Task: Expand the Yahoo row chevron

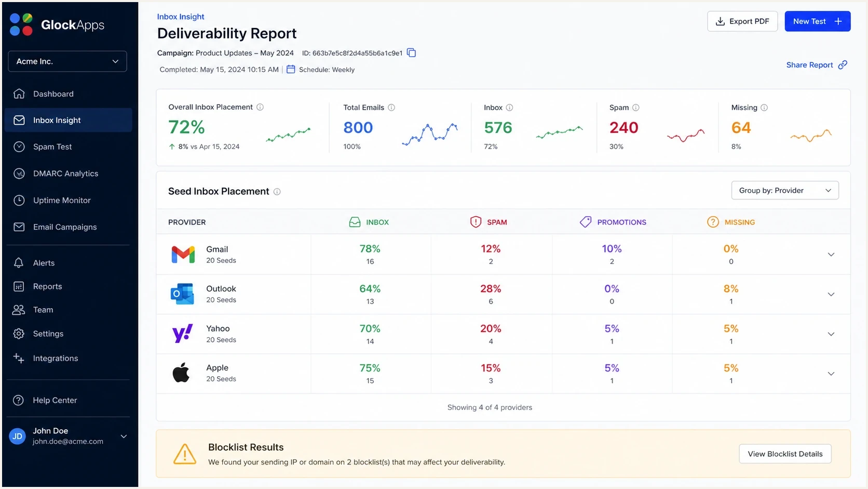Action: click(x=831, y=334)
